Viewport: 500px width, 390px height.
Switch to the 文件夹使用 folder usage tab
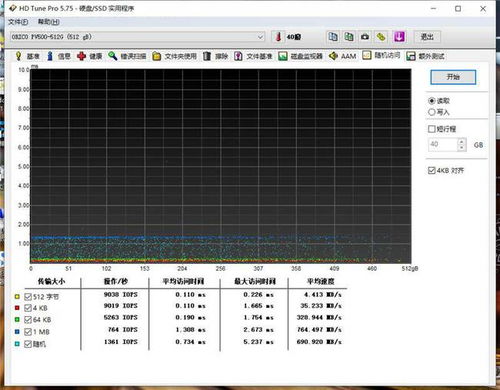[x=174, y=56]
